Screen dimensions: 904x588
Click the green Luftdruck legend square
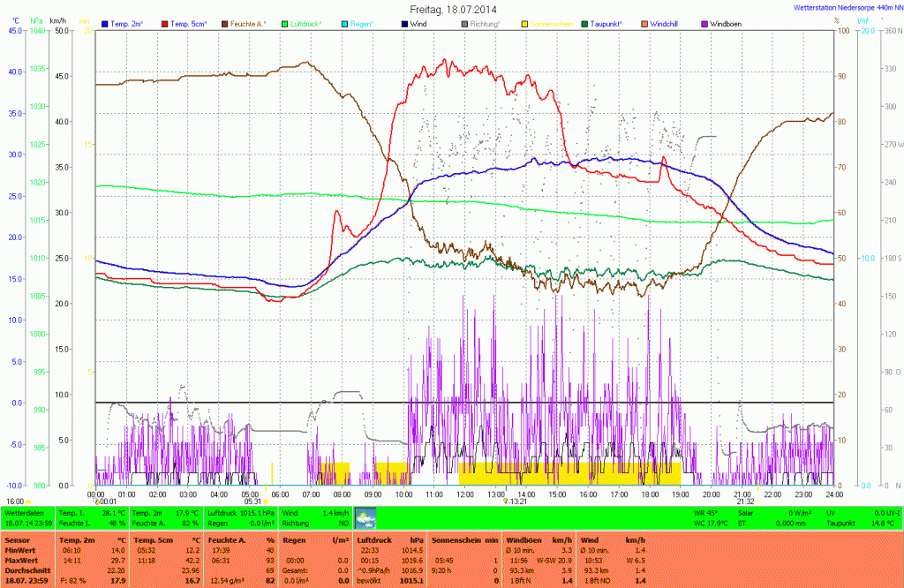pyautogui.click(x=285, y=24)
